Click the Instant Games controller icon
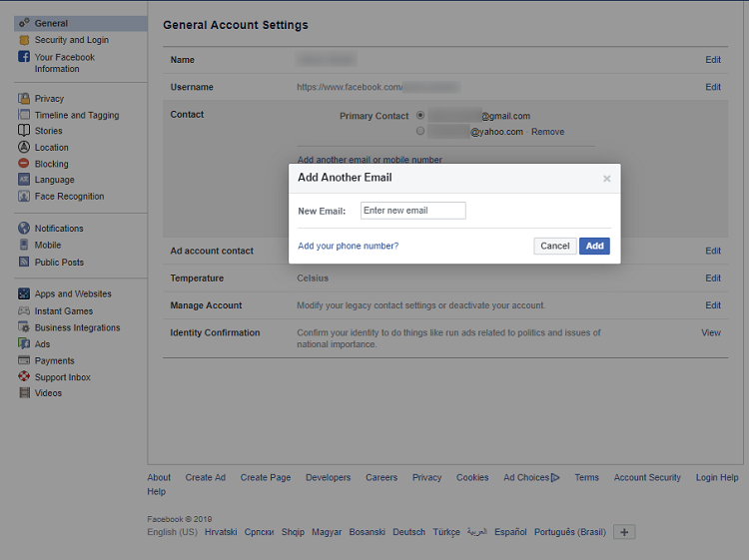Screen dimensions: 749x560 (24, 310)
